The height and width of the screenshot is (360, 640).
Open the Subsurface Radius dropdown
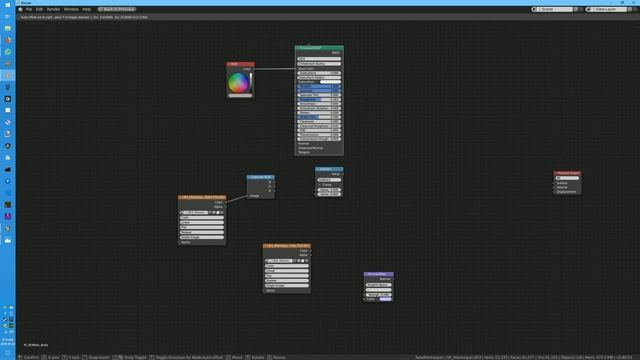pyautogui.click(x=319, y=78)
